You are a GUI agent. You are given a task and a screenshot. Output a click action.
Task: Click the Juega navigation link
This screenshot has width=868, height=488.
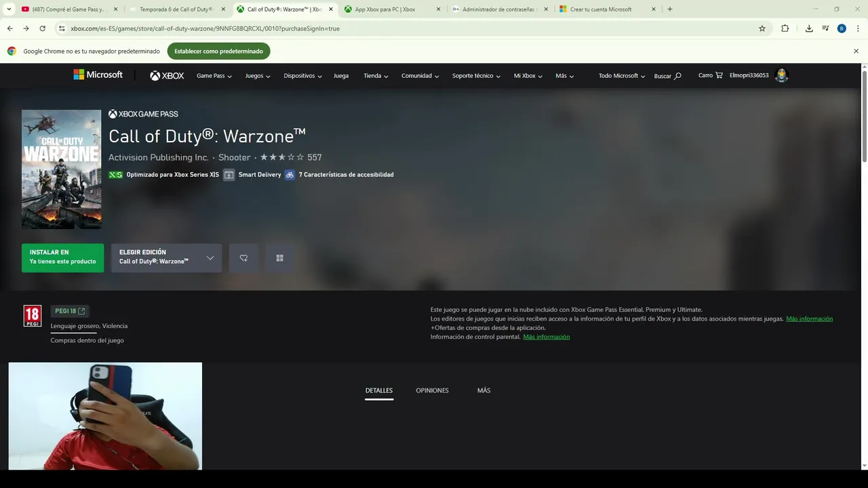point(341,76)
